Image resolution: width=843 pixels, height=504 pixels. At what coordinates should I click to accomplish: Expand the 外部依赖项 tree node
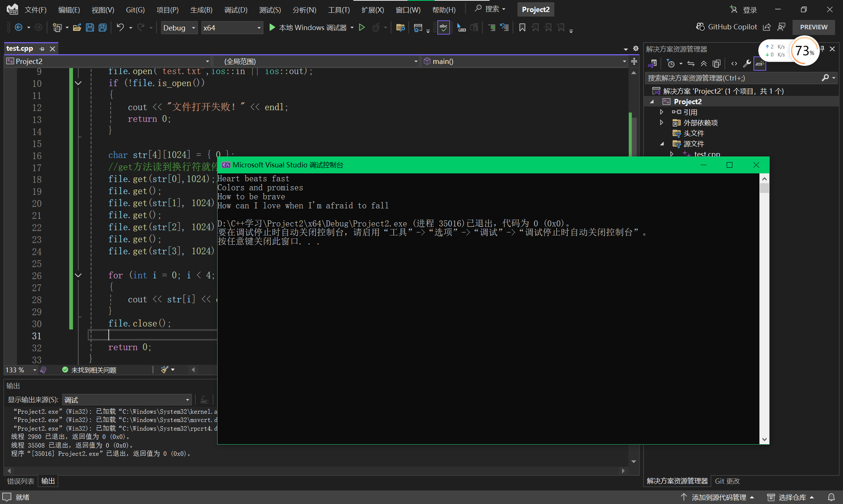662,123
